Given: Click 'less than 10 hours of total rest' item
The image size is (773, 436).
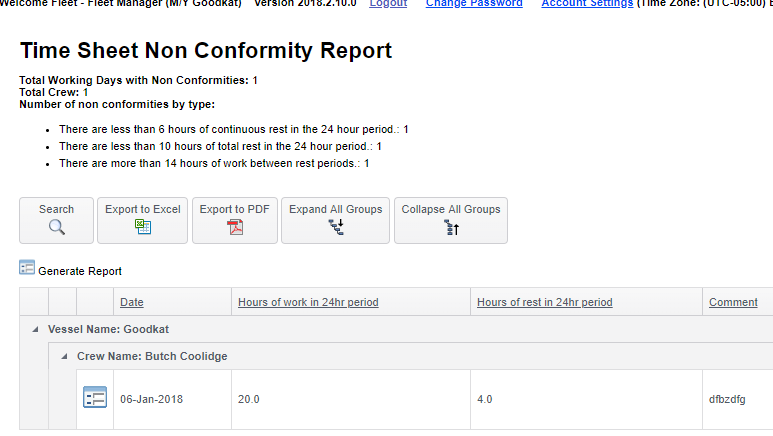Looking at the screenshot, I should [220, 146].
